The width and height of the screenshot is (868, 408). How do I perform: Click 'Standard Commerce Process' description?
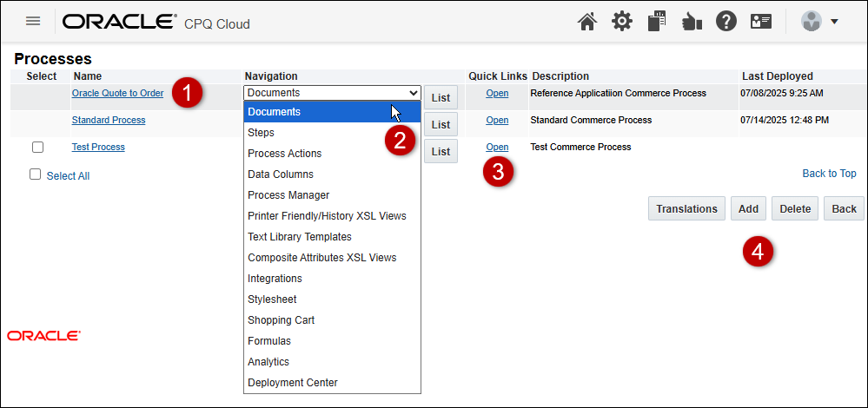[x=591, y=120]
